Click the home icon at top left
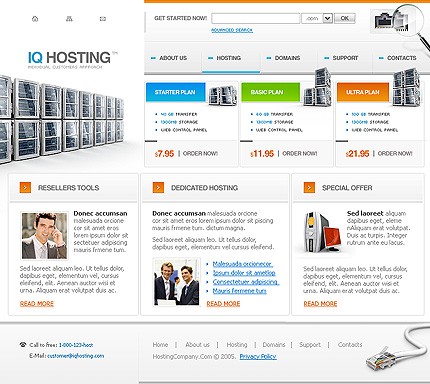 click(x=35, y=19)
